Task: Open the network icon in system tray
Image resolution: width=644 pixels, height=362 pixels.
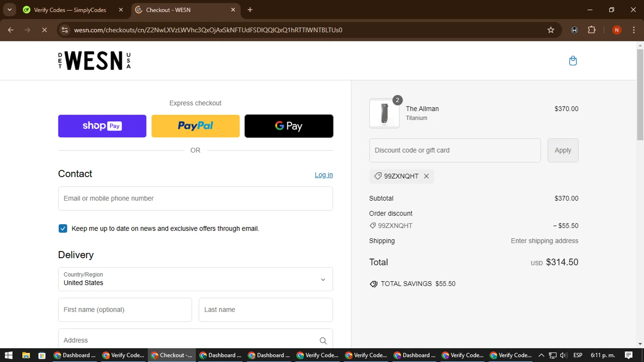Action: click(x=553, y=355)
